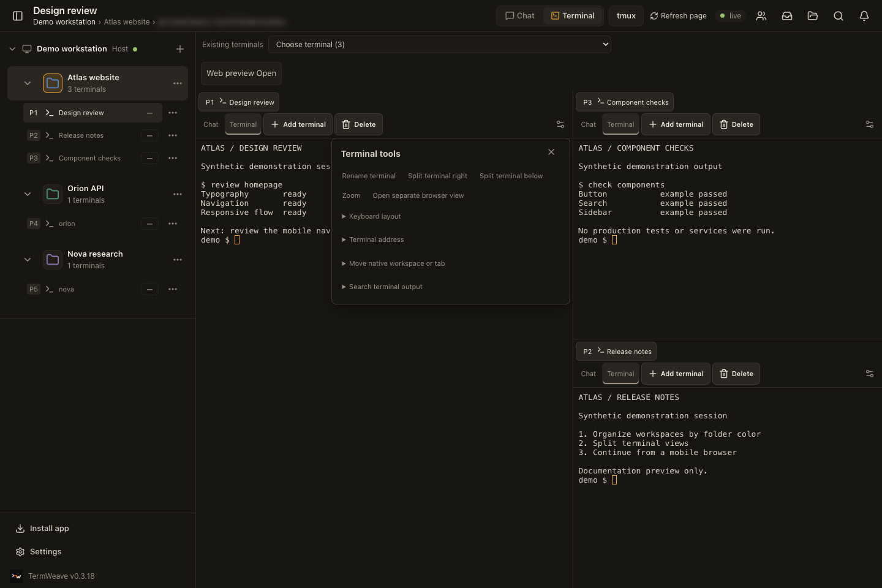Toggle the live status indicator
This screenshot has width=882, height=588.
click(x=730, y=16)
